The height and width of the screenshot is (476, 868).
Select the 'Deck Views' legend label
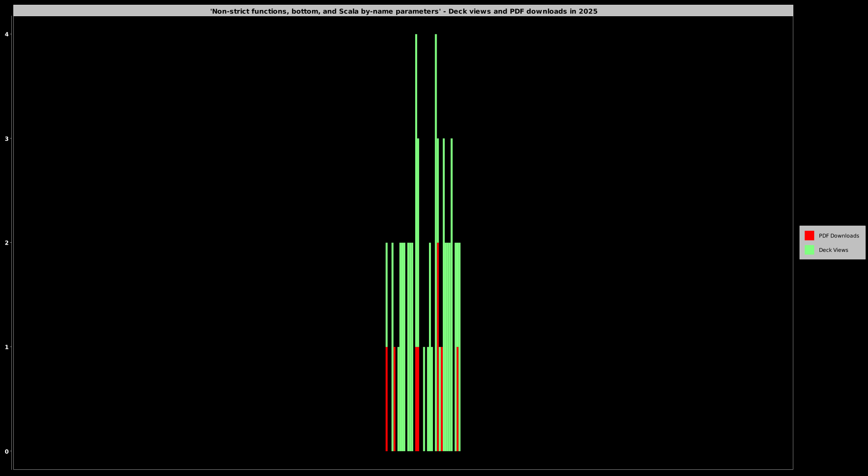click(833, 250)
